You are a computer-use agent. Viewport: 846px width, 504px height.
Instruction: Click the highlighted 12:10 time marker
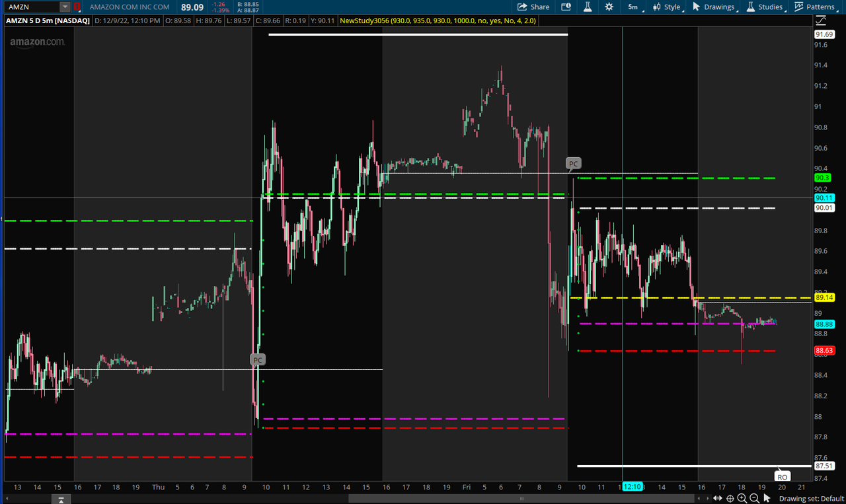(633, 486)
